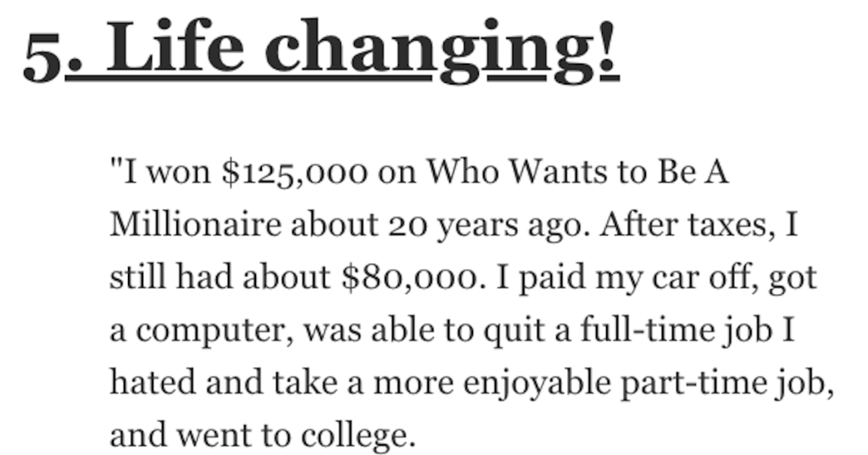Screen dimensions: 868x455
Task: Click the word "enjoyable" in the paragraph
Action: tap(537, 384)
